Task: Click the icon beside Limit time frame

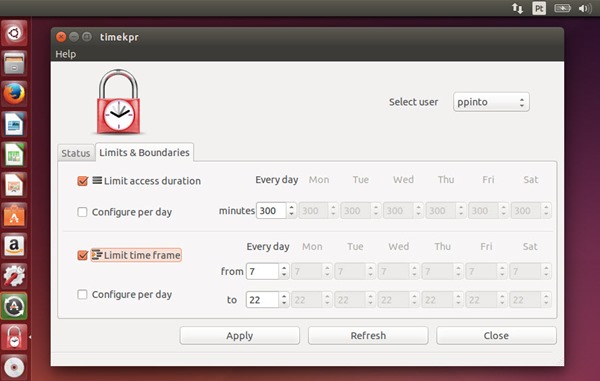Action: tap(97, 255)
